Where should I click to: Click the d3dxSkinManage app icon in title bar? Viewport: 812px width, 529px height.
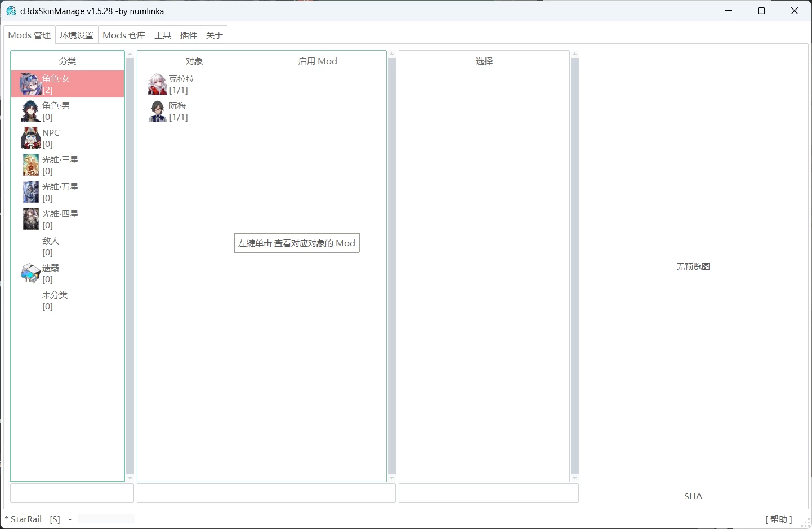(x=11, y=11)
